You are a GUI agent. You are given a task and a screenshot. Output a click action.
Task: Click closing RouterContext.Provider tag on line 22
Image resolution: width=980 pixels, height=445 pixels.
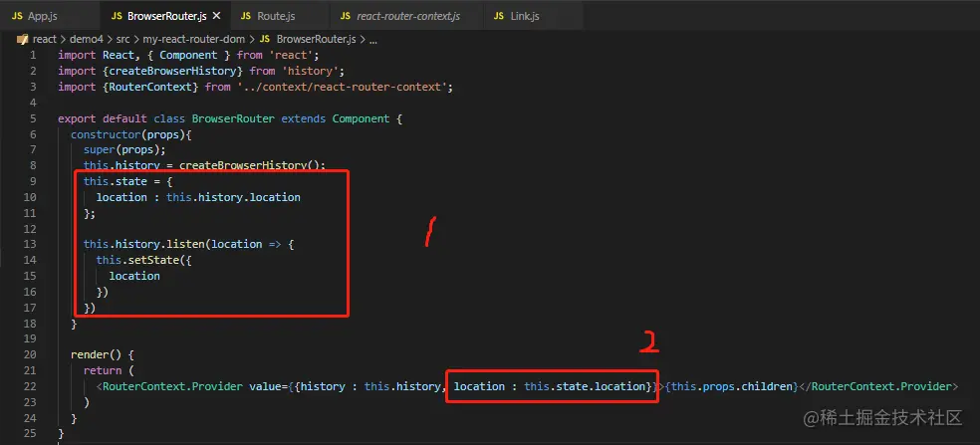(879, 386)
